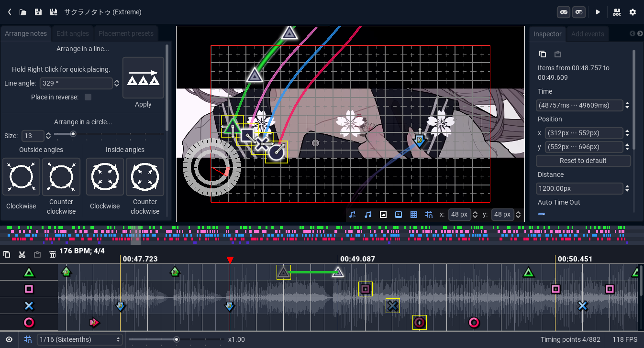Image resolution: width=644 pixels, height=348 pixels.
Task: Toggle the grid display icon
Action: click(x=414, y=215)
